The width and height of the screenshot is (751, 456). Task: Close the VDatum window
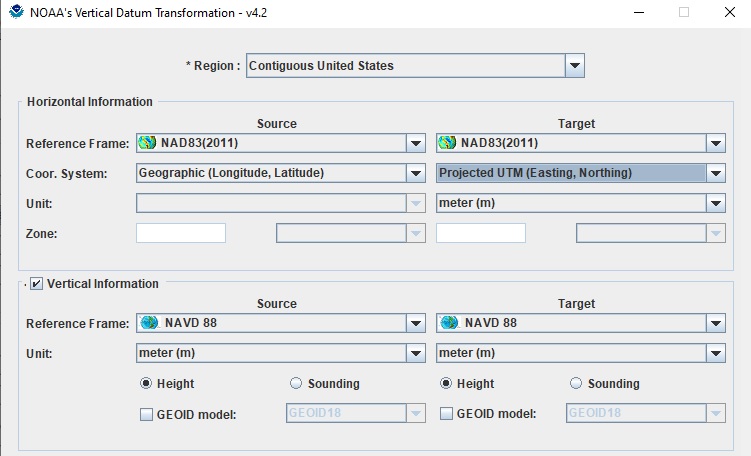click(x=729, y=12)
